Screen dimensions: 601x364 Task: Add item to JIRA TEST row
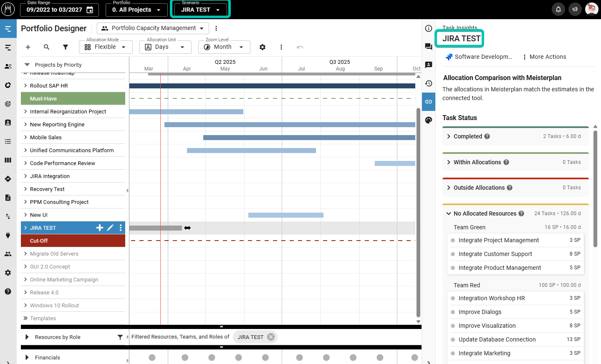[x=100, y=228]
